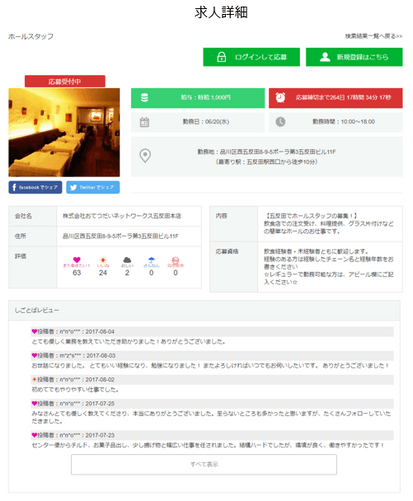Screen dimensions: 413x501
Task: Click the 内容 job description text
Action: (x=329, y=224)
